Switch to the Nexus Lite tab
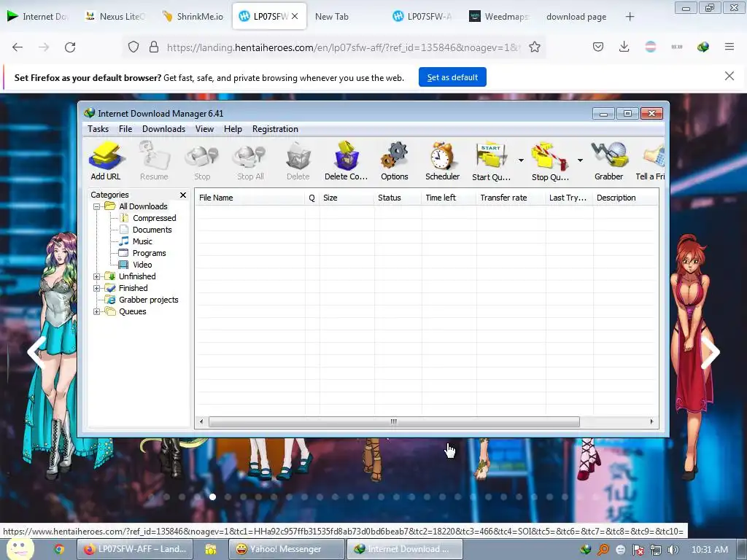747x560 pixels. [x=115, y=17]
